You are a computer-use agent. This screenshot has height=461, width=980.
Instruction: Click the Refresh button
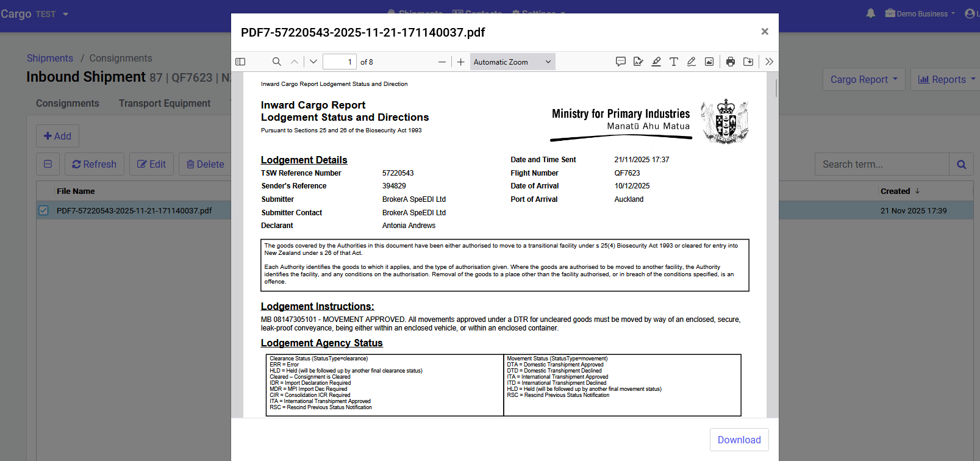pyautogui.click(x=95, y=164)
